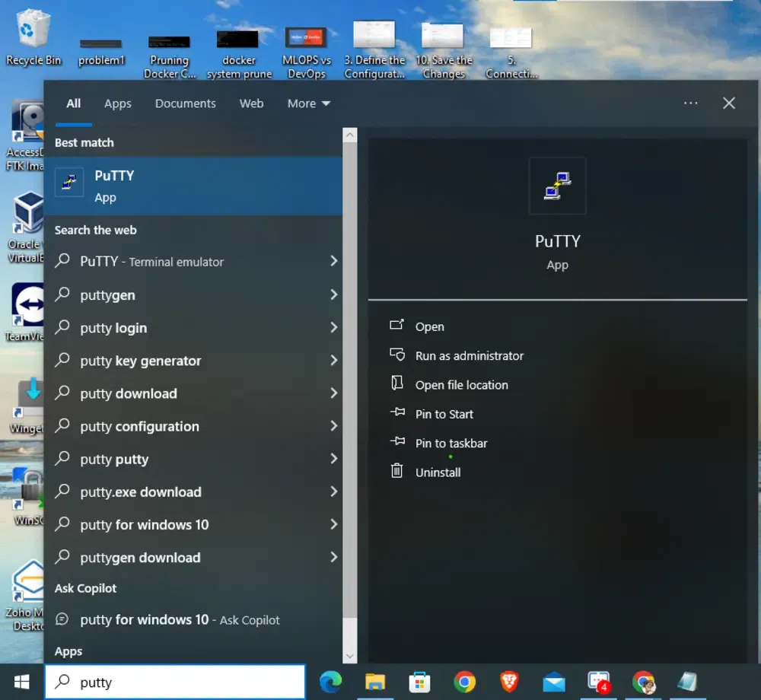Screen dimensions: 761x700
Task: Select 'MLOPS vs DevOps' desktop file
Action: coord(306,53)
